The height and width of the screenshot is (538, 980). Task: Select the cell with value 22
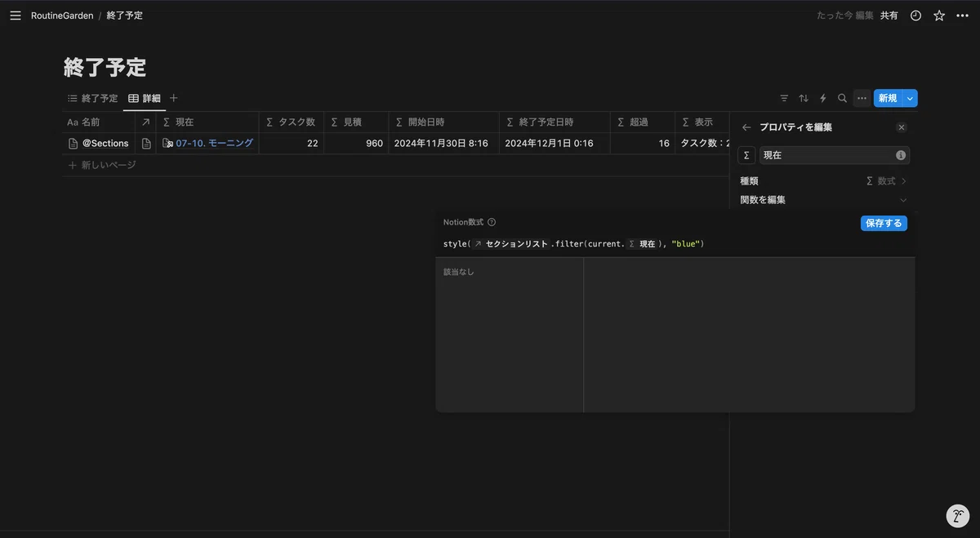(292, 143)
